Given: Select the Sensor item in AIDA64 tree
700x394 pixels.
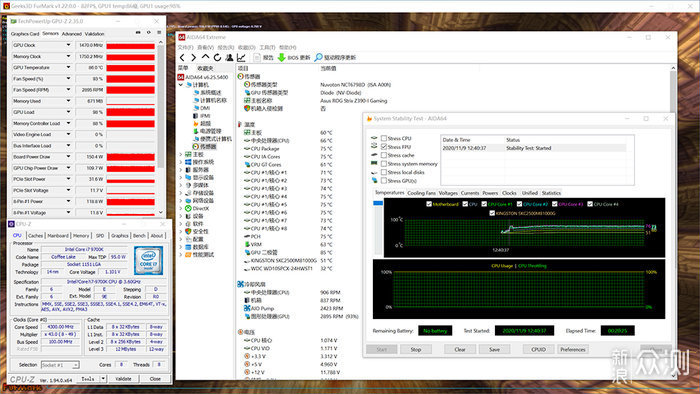Looking at the screenshot, I should pyautogui.click(x=204, y=146).
